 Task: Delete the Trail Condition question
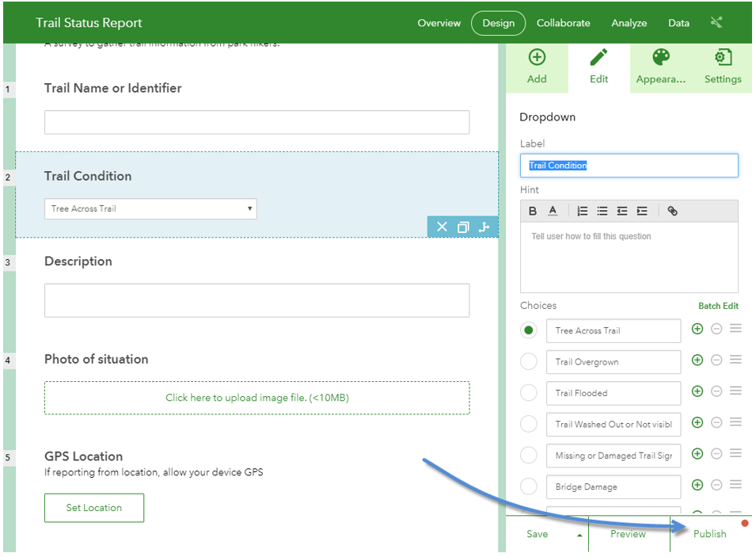[442, 227]
